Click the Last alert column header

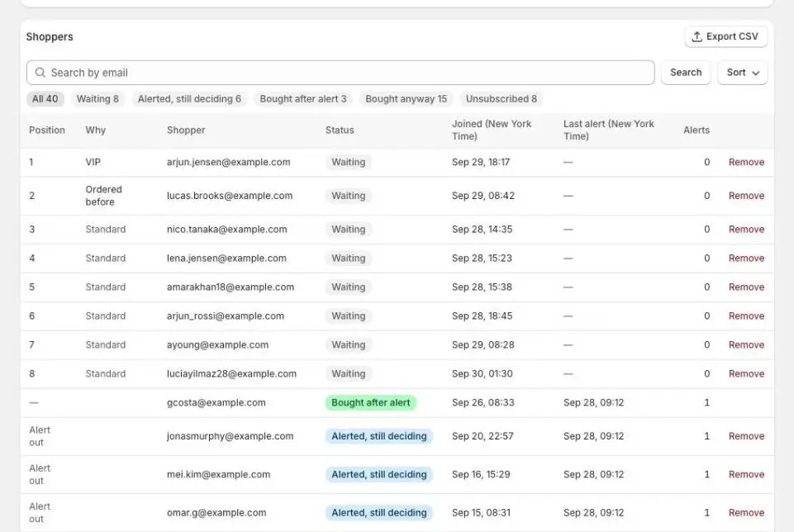pyautogui.click(x=609, y=130)
